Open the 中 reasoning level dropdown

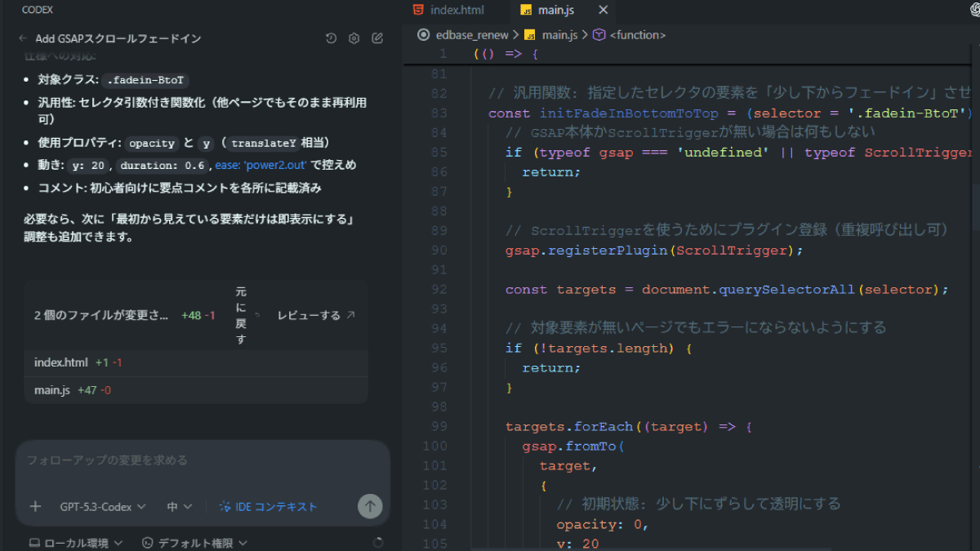point(180,507)
